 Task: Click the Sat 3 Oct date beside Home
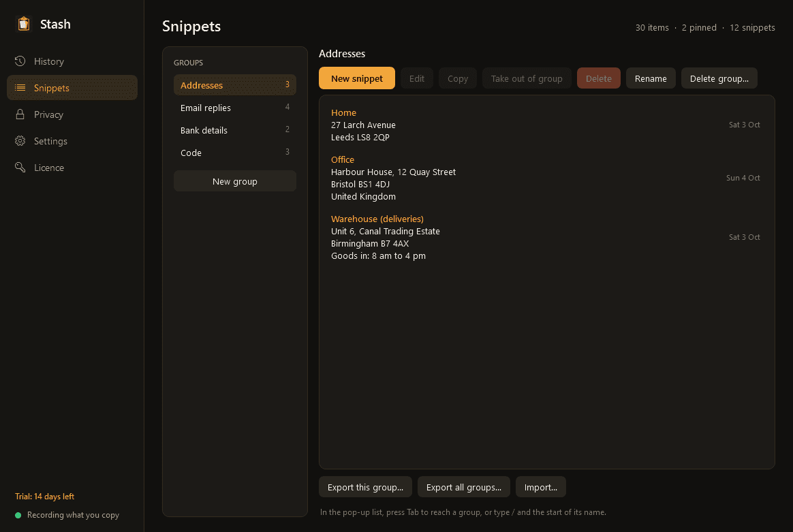(x=744, y=125)
